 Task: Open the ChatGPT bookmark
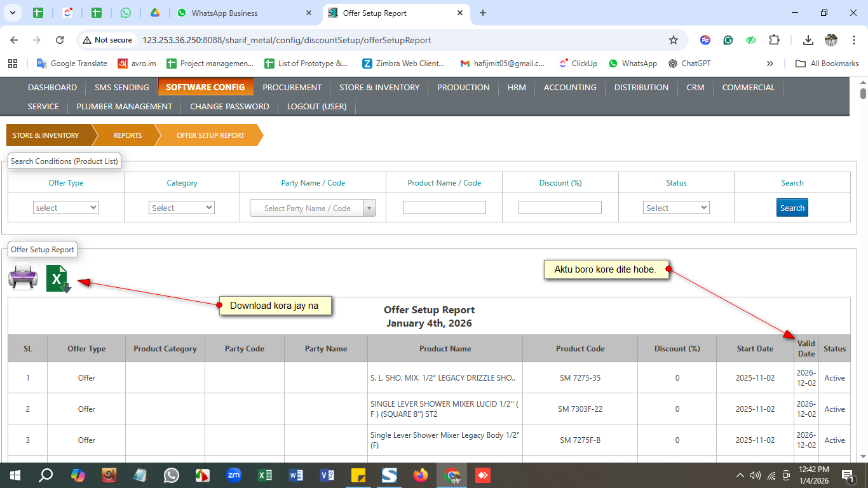(x=689, y=64)
